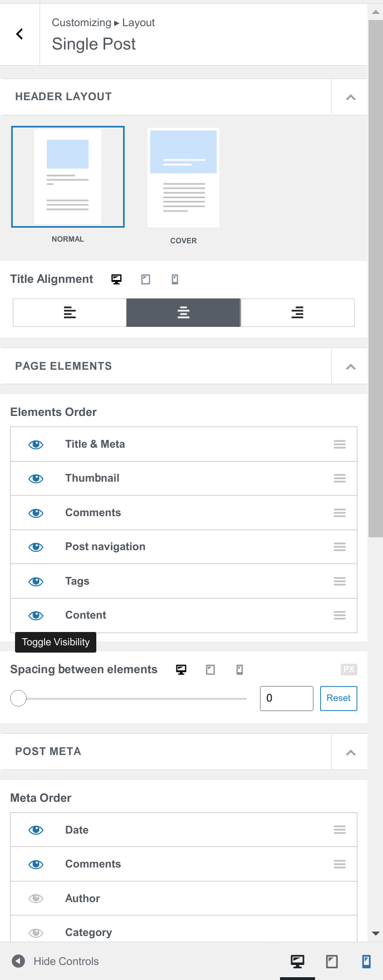Collapse the Post Meta section
The width and height of the screenshot is (383, 980).
tap(350, 752)
